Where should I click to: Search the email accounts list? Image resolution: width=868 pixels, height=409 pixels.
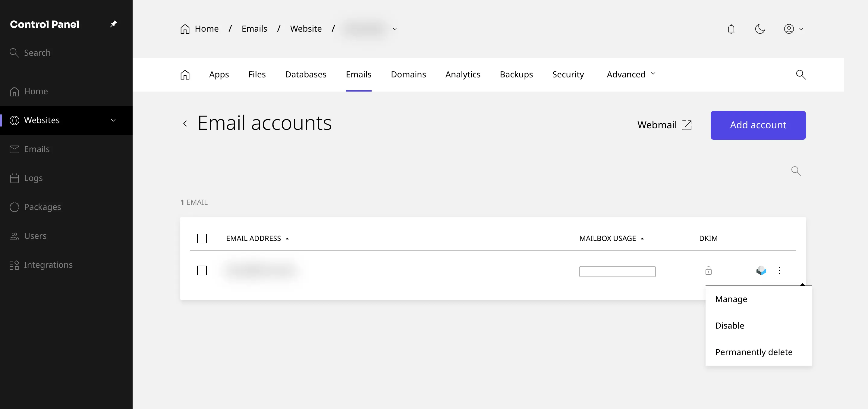796,171
